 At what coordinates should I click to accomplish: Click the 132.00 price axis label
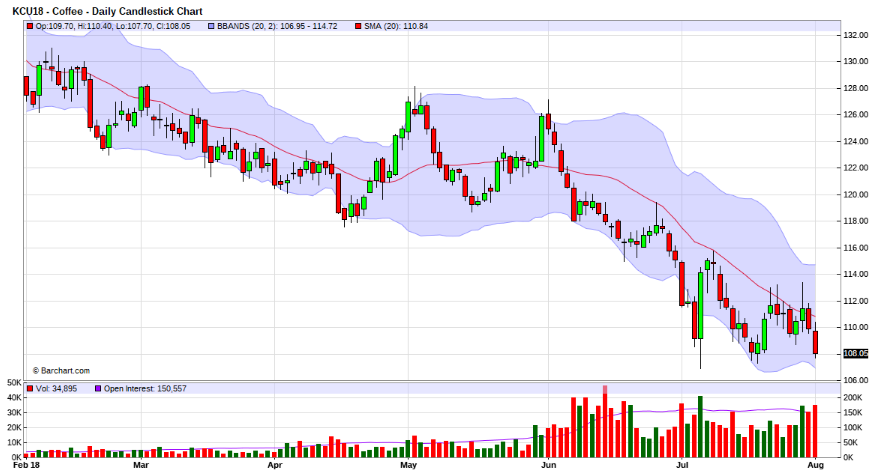[856, 35]
